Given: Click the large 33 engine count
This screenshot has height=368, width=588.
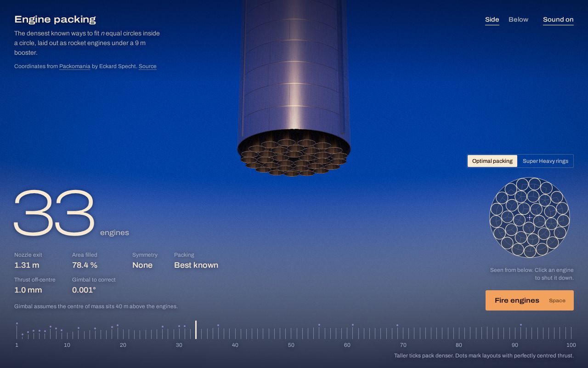Looking at the screenshot, I should coord(54,213).
